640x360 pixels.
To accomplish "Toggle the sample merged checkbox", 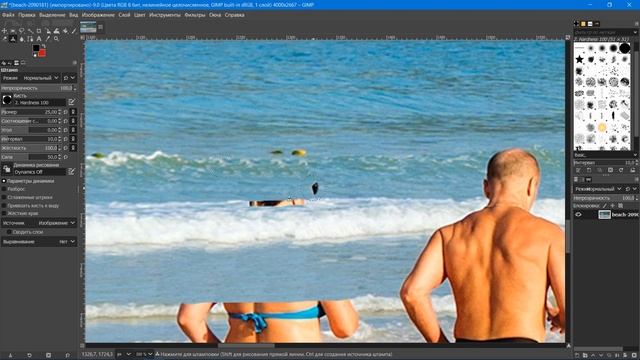I will click(x=9, y=232).
